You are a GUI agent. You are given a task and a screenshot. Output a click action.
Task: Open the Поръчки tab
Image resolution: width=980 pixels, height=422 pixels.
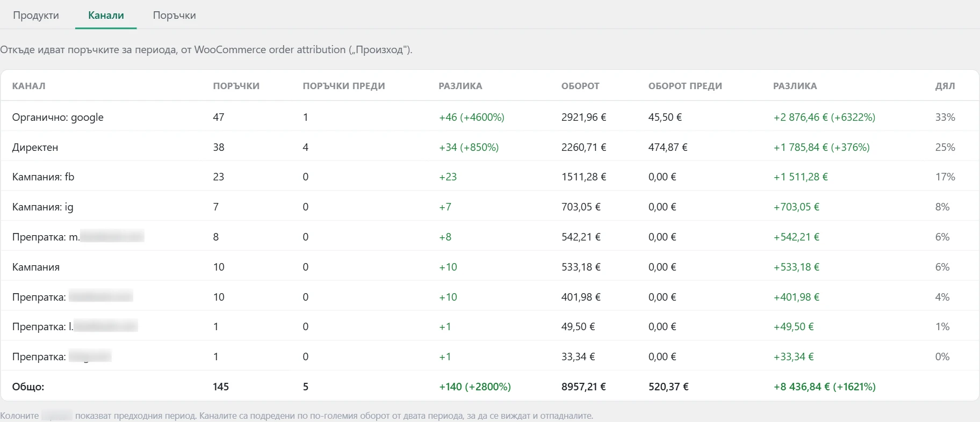(174, 16)
